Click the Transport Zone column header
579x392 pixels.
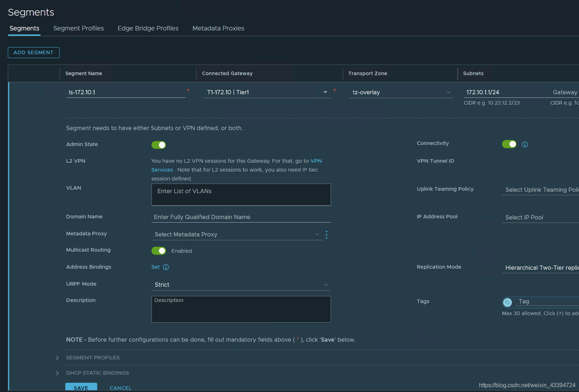(x=368, y=73)
